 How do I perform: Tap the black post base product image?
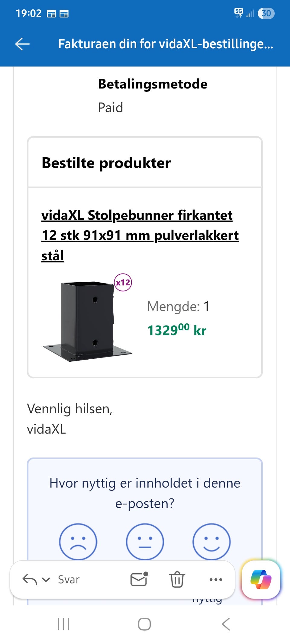[88, 321]
